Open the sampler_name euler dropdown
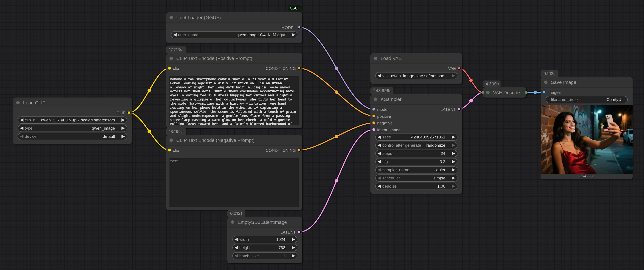 [416, 170]
